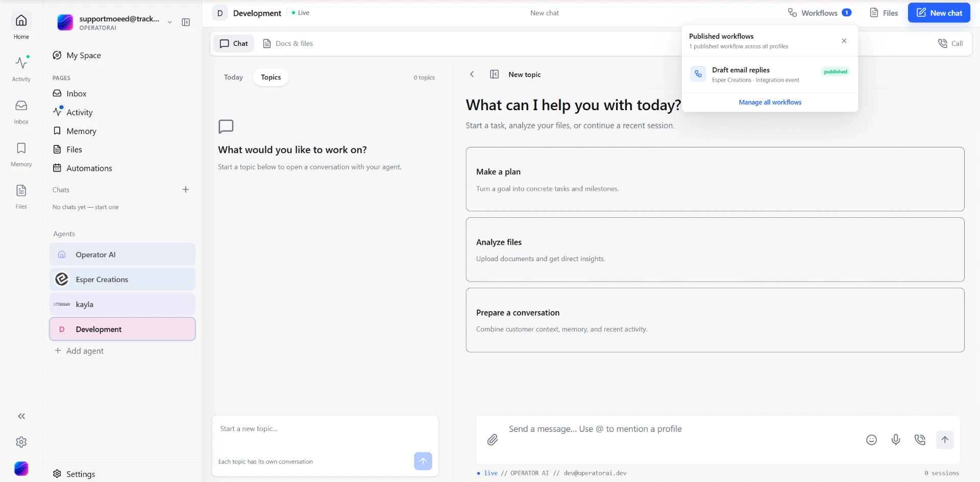Start a Call

point(950,43)
